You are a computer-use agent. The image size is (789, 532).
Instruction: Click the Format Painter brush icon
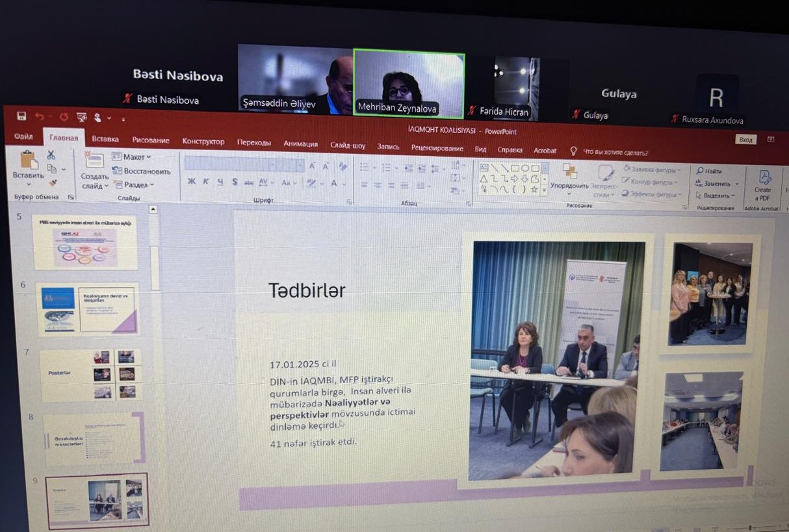pos(53,183)
